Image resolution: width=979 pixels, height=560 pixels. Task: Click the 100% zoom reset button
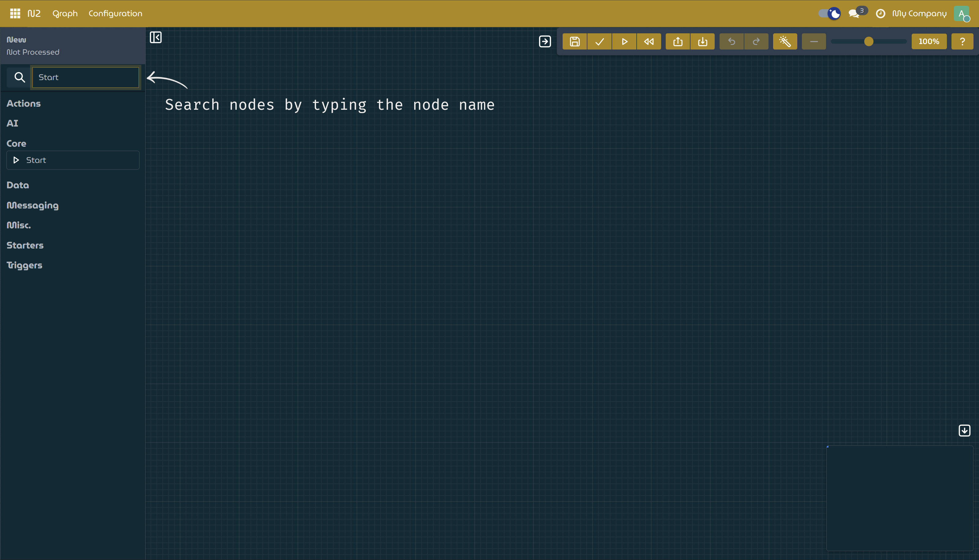click(x=929, y=41)
